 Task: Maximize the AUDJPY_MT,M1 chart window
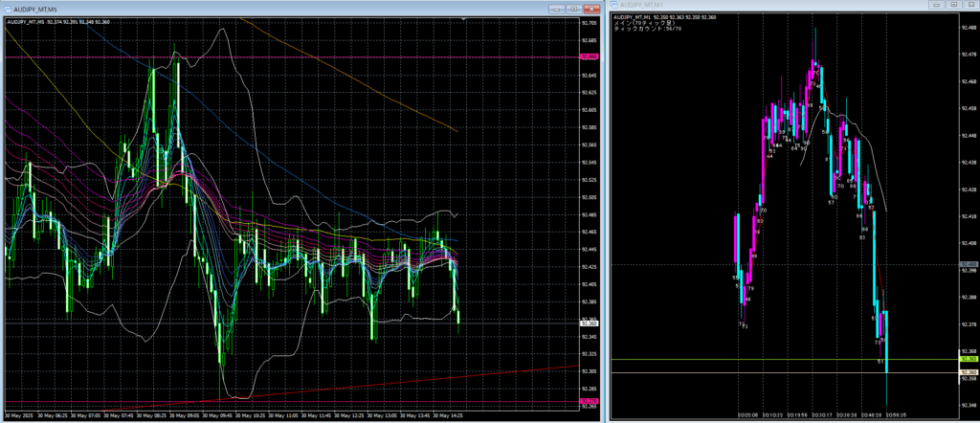[953, 5]
